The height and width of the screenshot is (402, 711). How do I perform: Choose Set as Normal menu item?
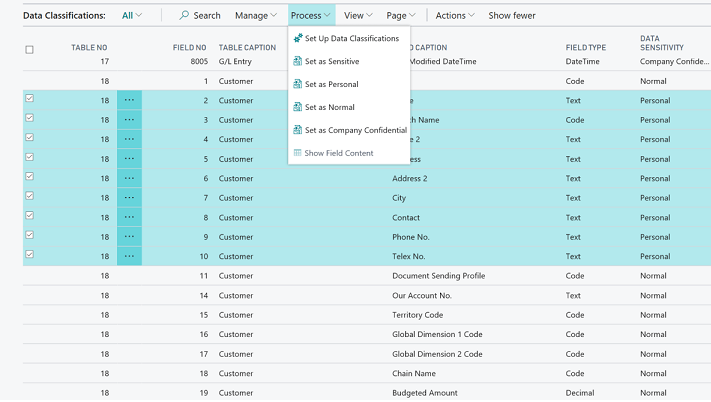349,107
